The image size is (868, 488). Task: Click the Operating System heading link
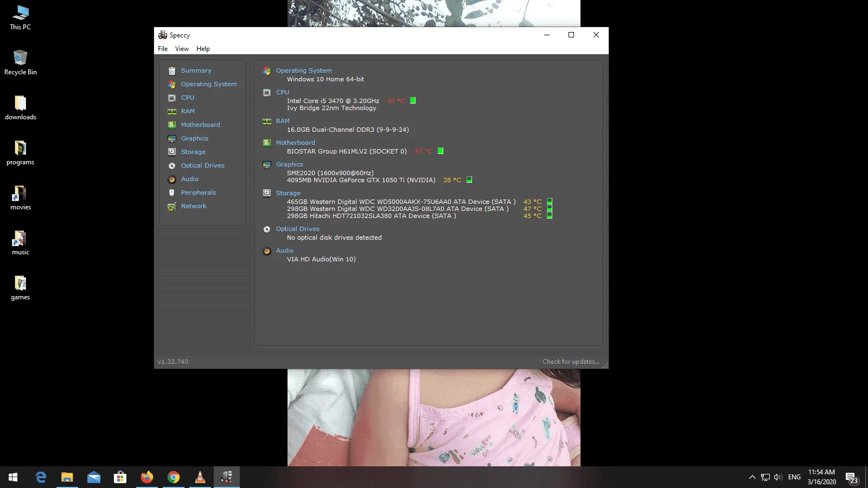tap(304, 70)
